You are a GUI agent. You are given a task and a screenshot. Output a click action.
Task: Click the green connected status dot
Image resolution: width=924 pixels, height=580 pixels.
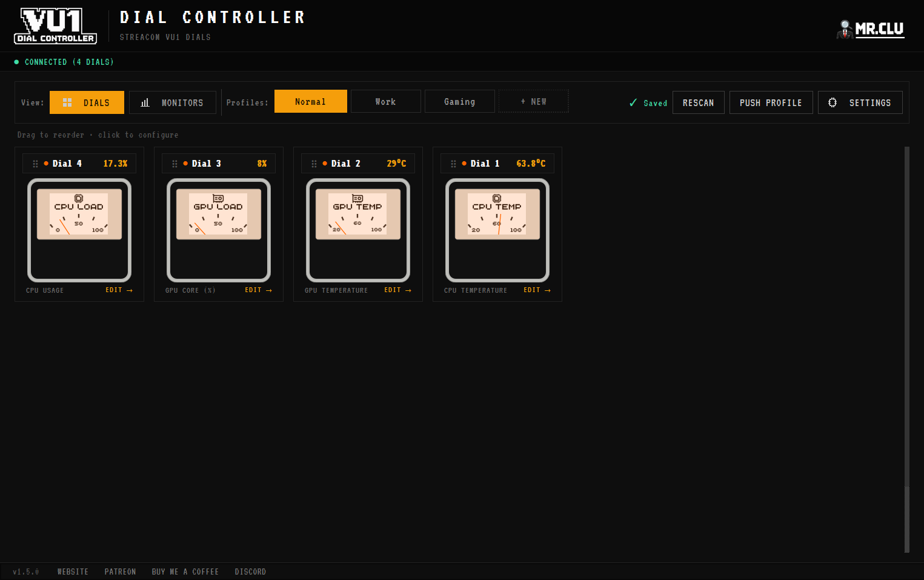pos(16,62)
